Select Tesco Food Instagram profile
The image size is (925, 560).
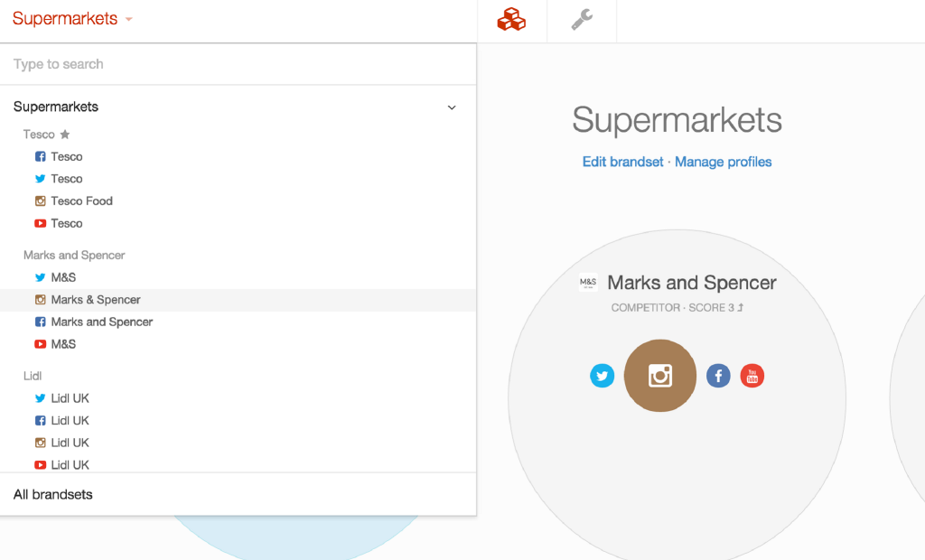[x=81, y=201]
